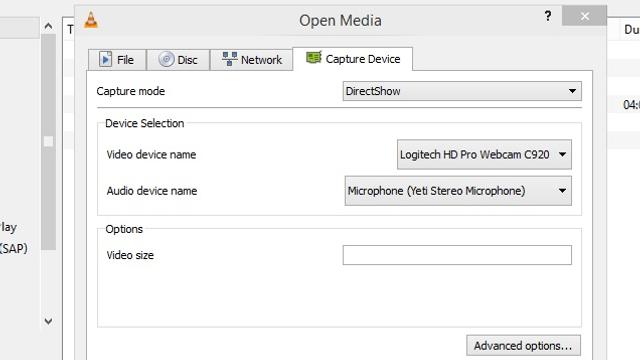
Task: Click the VLC cone icon in title bar
Action: click(91, 20)
